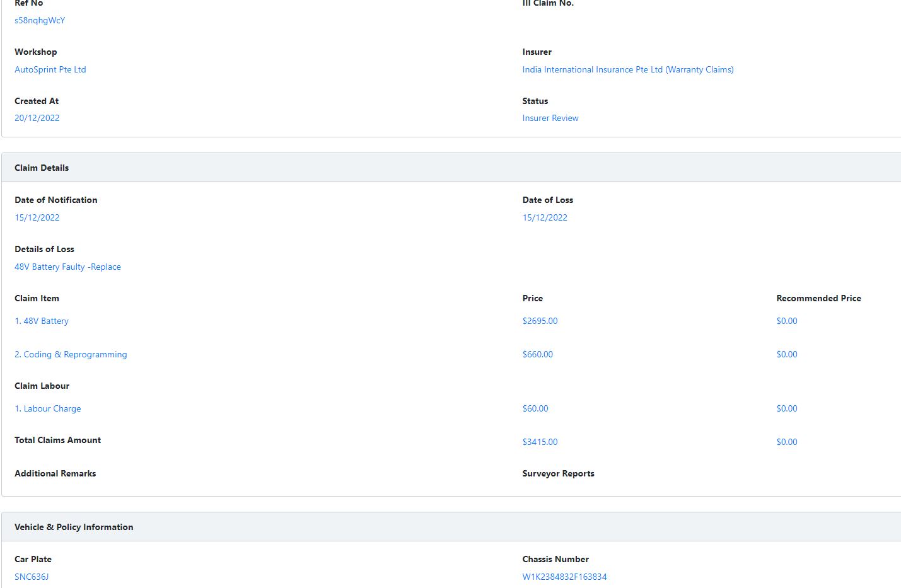Click the Surveyor Reports label

pyautogui.click(x=558, y=473)
